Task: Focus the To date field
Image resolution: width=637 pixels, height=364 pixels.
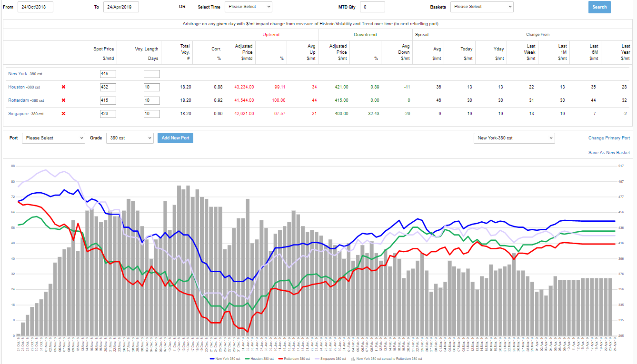Action: [x=121, y=7]
